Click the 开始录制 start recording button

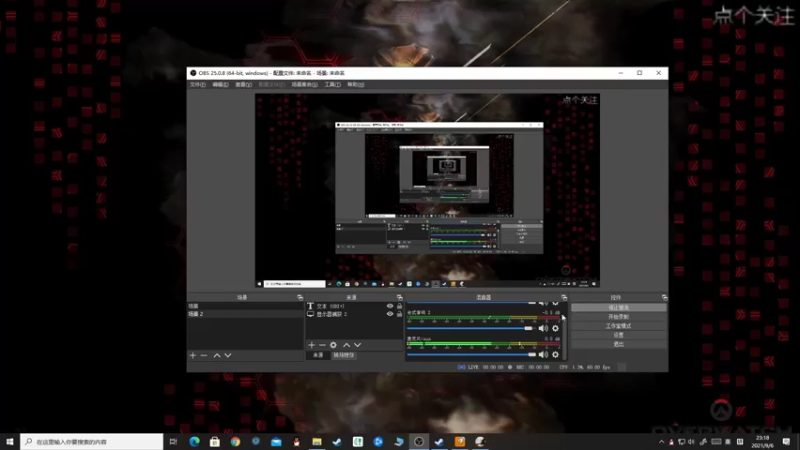click(618, 317)
